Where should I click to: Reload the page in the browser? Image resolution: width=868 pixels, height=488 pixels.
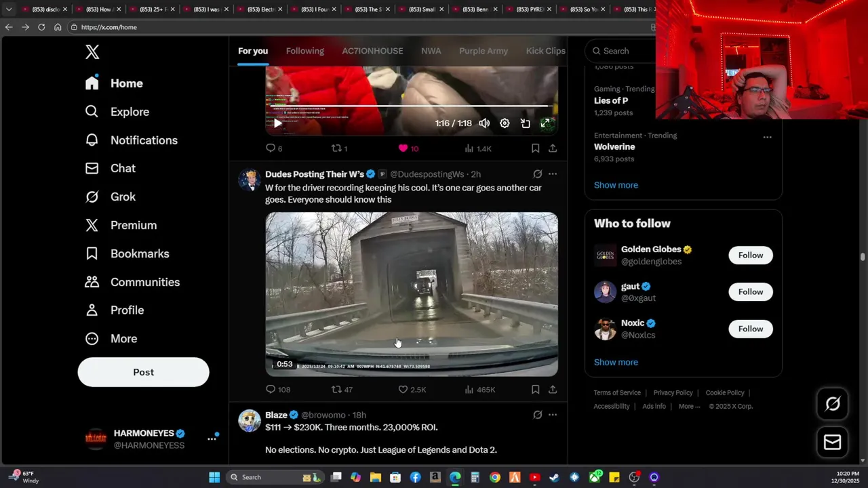(41, 27)
